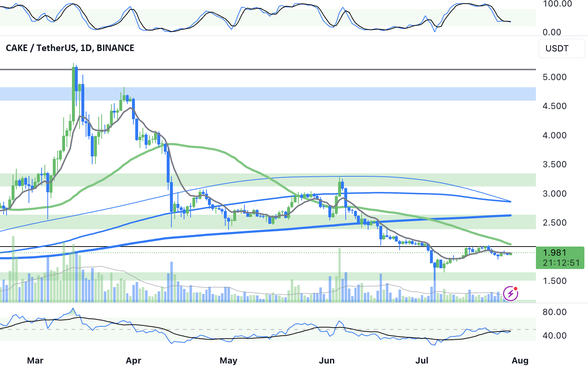Screen dimensions: 588x370
Task: Click the Jun date marker
Action: click(327, 361)
